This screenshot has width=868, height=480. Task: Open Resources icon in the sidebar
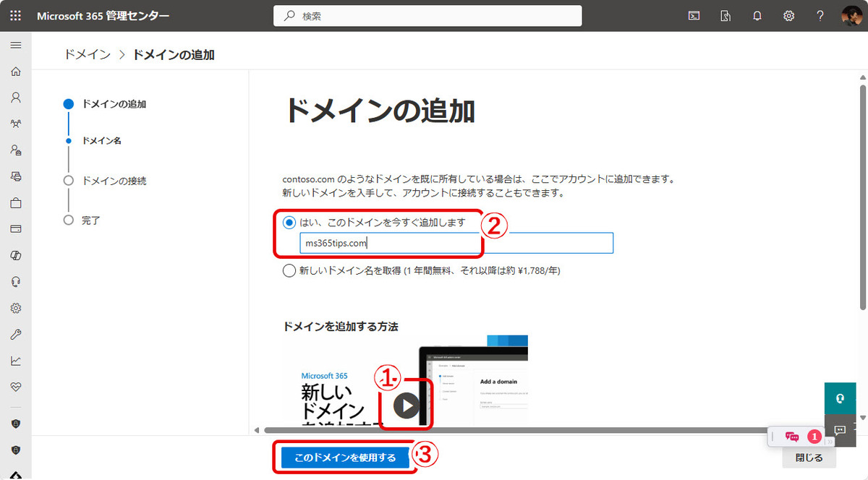tap(16, 176)
